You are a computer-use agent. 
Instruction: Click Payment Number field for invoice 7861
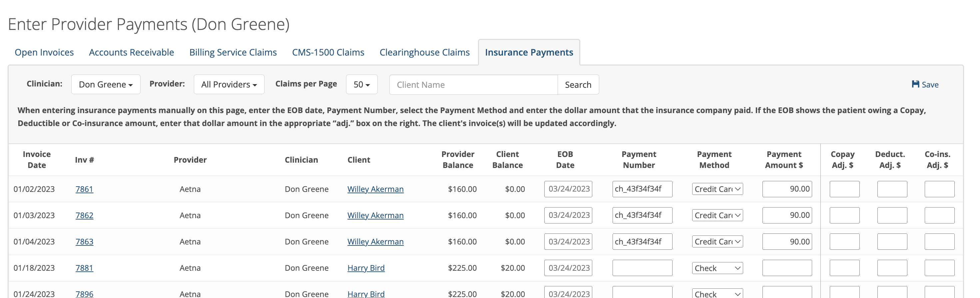coord(642,189)
